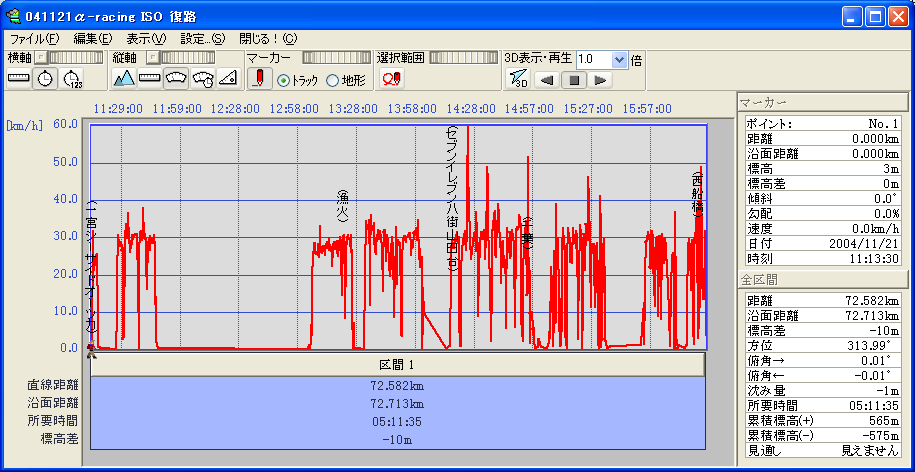Screen dimensions: 915x472
Task: Select the speedometer vertical axis icon
Action: pos(176,79)
